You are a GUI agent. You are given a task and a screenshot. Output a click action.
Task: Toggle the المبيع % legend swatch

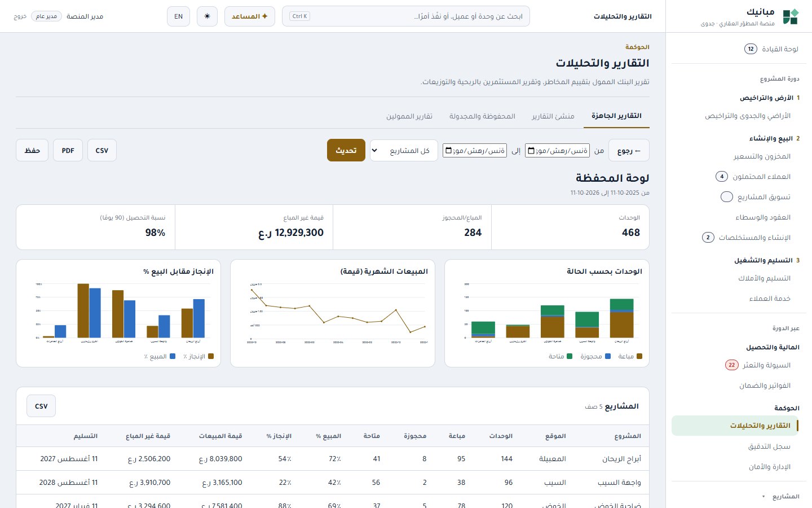(x=173, y=356)
